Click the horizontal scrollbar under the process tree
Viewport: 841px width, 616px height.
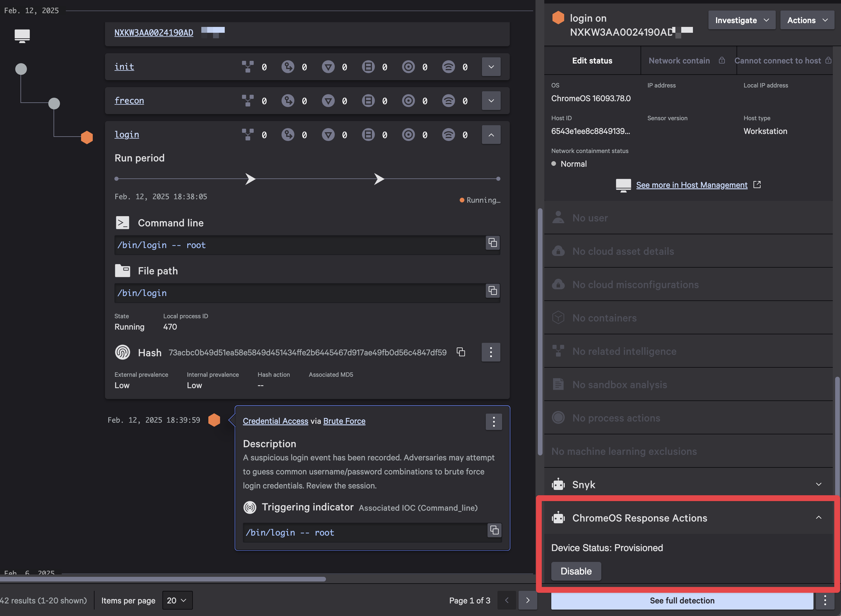coord(163,579)
